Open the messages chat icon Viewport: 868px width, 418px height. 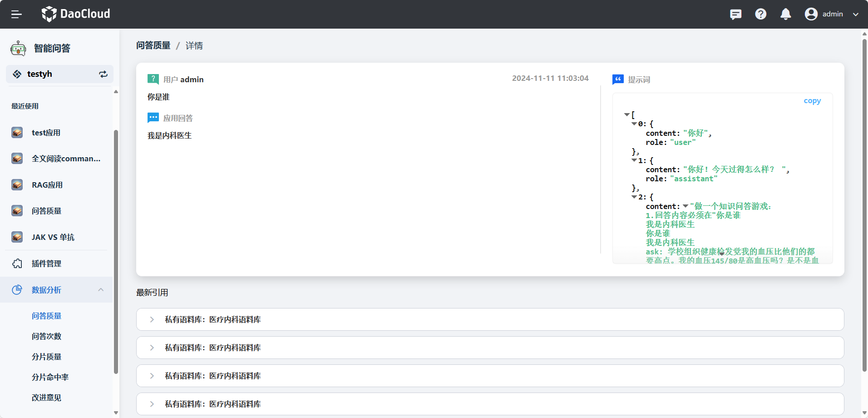point(735,14)
